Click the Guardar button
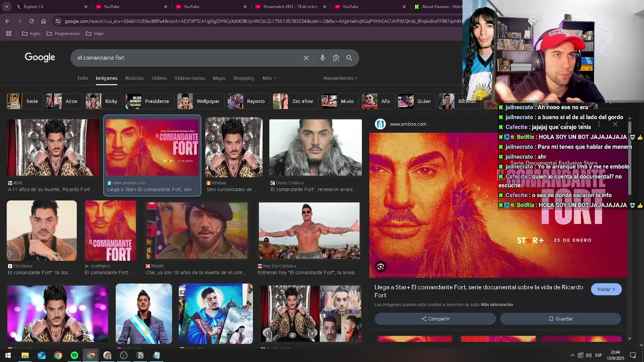Viewport: 644px width, 362px height. [x=560, y=319]
